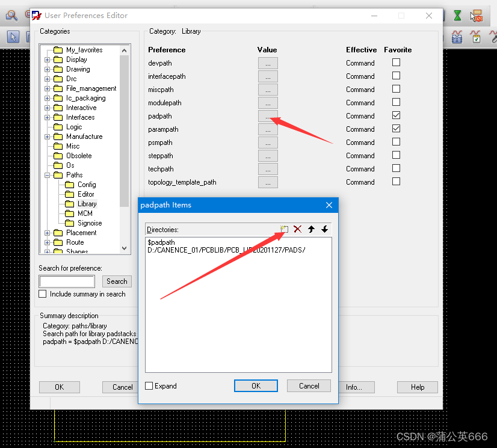Image resolution: width=497 pixels, height=448 pixels.
Task: Delete selected directory with the red X icon
Action: point(297,229)
